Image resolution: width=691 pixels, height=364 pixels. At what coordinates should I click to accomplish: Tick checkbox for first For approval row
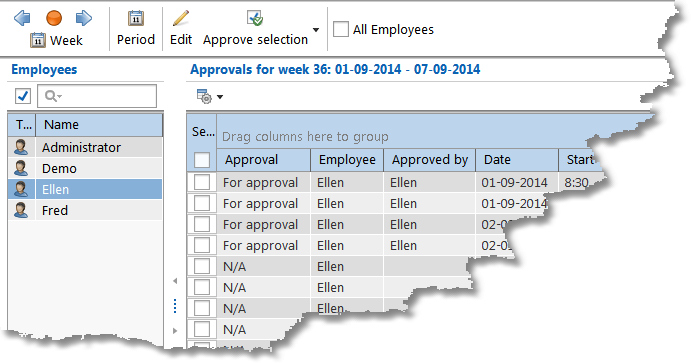coord(202,182)
